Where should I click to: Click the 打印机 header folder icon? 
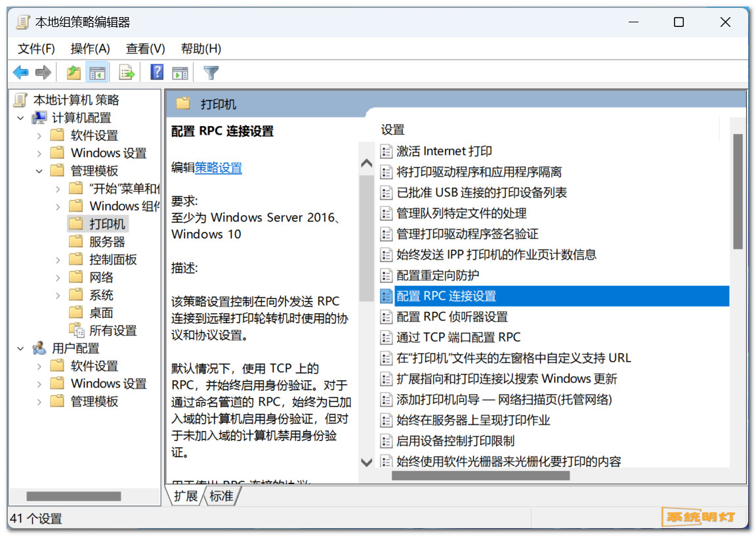click(x=183, y=104)
